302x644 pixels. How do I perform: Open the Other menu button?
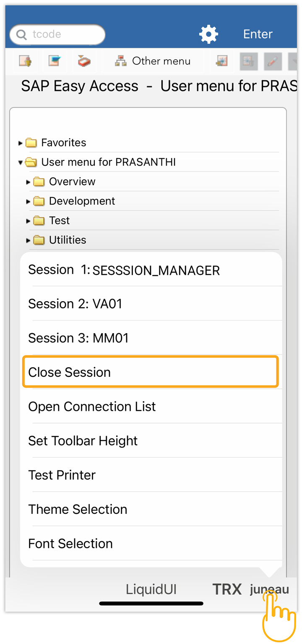(x=153, y=61)
